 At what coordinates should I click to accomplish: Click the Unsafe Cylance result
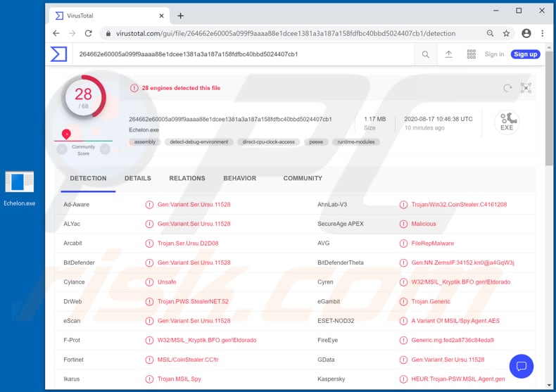(x=167, y=282)
